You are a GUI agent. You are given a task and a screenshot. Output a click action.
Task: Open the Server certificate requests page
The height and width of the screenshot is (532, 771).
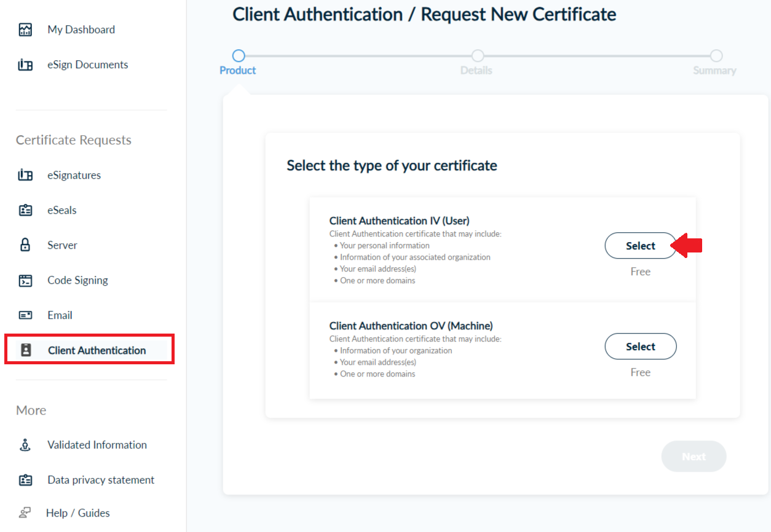tap(62, 245)
